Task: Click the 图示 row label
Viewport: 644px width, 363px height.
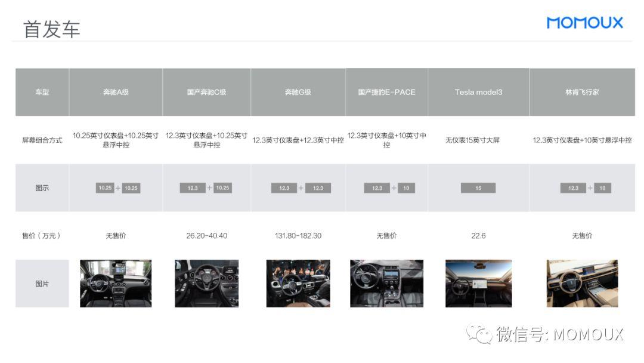Action: (x=42, y=188)
